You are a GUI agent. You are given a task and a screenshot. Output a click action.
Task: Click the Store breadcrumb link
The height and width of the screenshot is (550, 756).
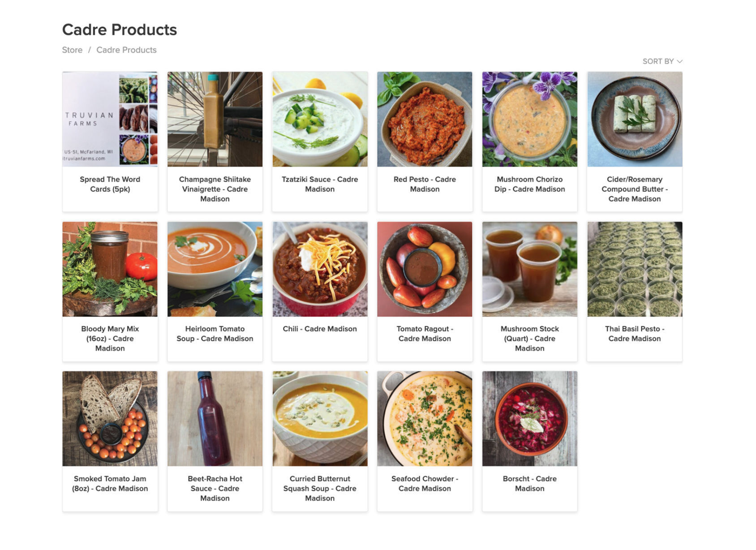(72, 50)
